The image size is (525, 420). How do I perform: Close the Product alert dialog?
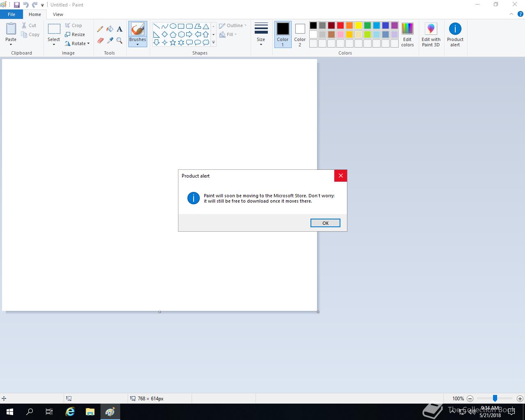(x=340, y=176)
